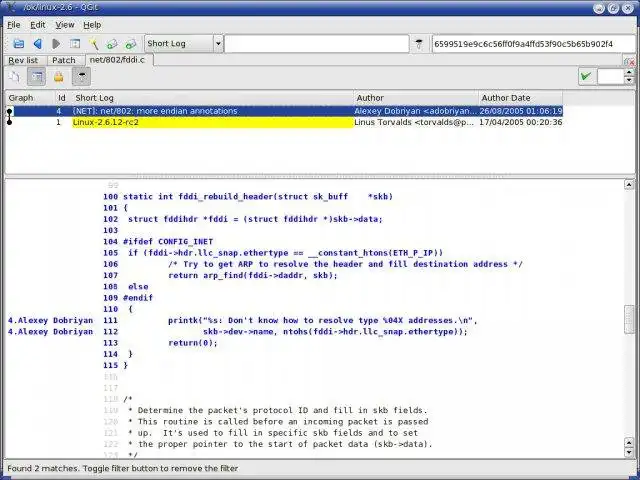Click the '#ifdef CONFIG_INET' line

pos(168,242)
